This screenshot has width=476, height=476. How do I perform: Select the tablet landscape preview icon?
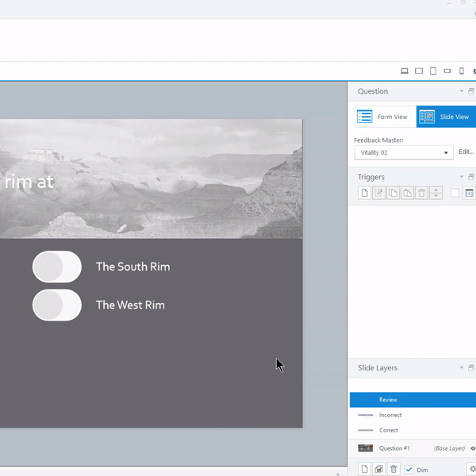tap(419, 71)
